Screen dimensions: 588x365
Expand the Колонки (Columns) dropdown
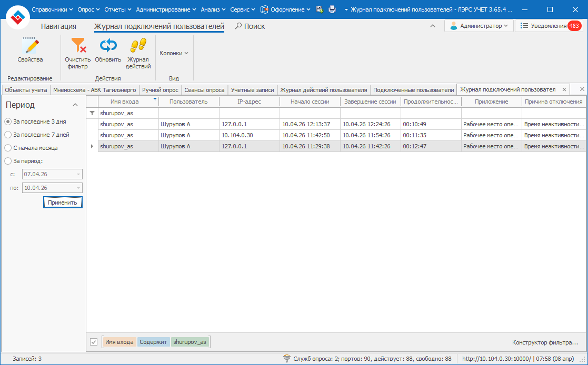pos(174,53)
